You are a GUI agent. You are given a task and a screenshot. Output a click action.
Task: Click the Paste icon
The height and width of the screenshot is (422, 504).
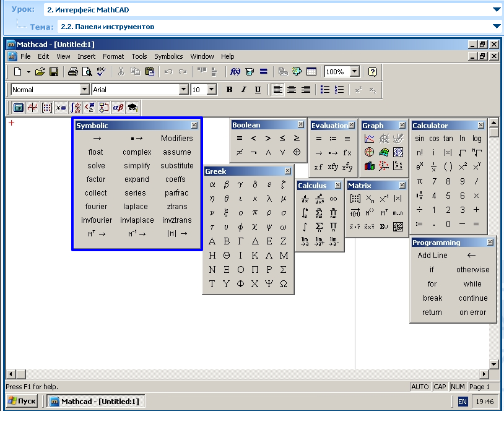click(149, 72)
